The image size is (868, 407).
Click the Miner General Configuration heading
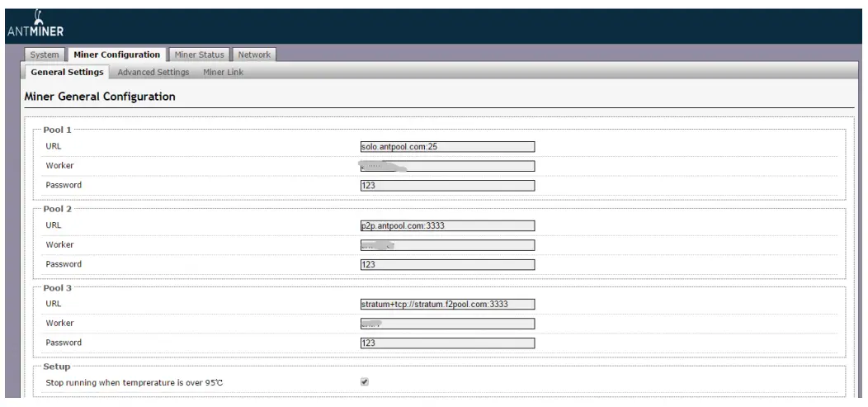coord(100,97)
